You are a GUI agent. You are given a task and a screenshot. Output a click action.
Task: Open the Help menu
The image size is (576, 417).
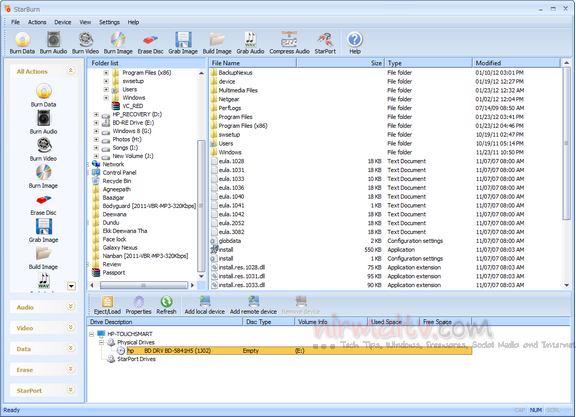click(133, 22)
